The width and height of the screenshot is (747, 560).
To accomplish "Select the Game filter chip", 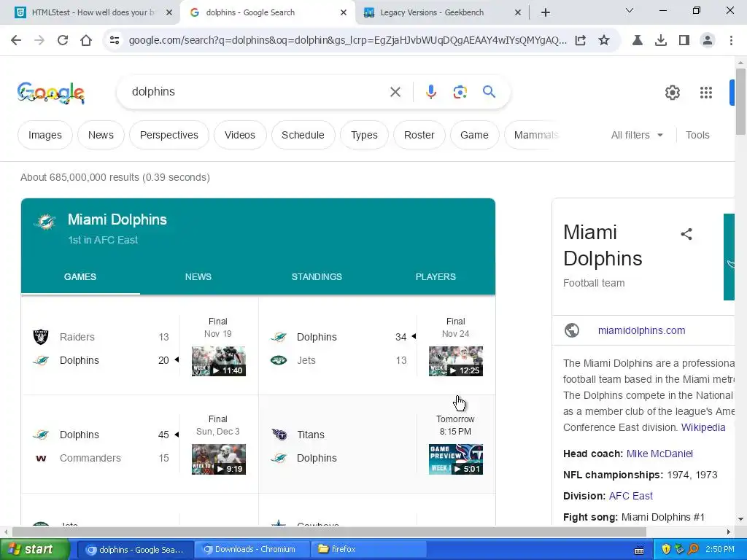I will [474, 135].
